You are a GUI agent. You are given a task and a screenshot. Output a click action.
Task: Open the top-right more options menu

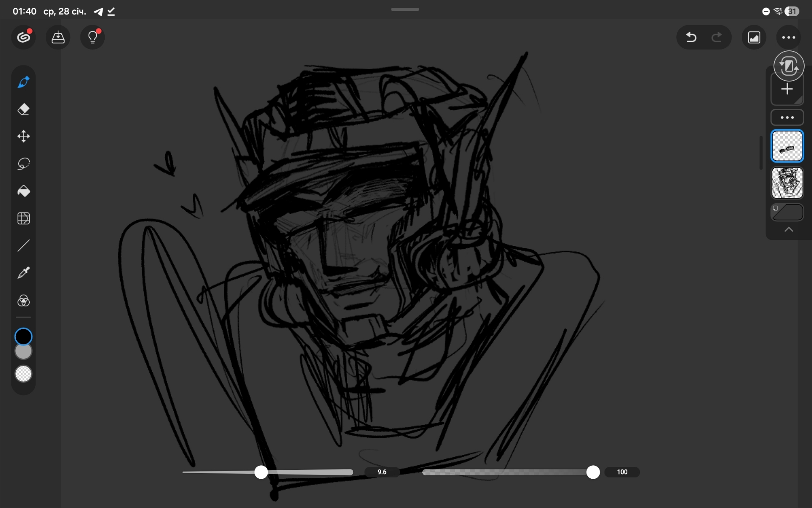click(x=788, y=37)
